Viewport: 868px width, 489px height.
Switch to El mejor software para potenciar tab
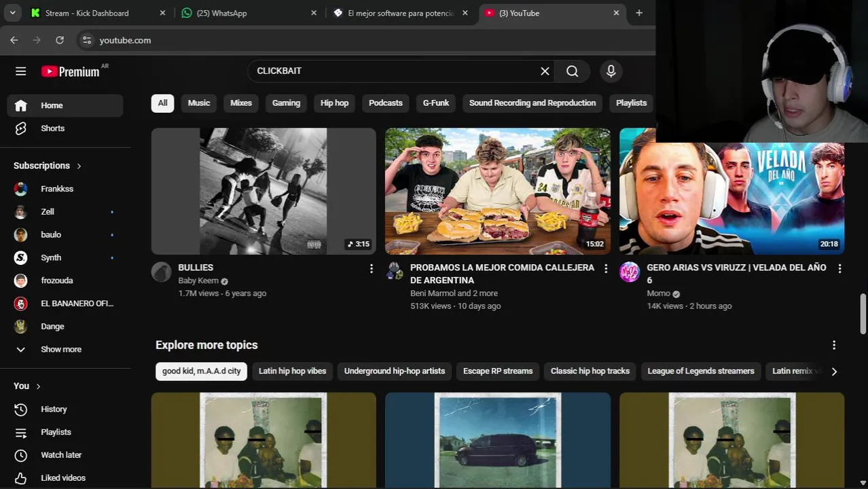coord(401,13)
